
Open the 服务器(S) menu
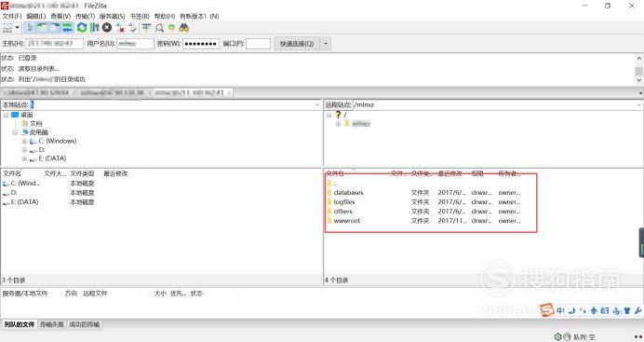pyautogui.click(x=112, y=16)
